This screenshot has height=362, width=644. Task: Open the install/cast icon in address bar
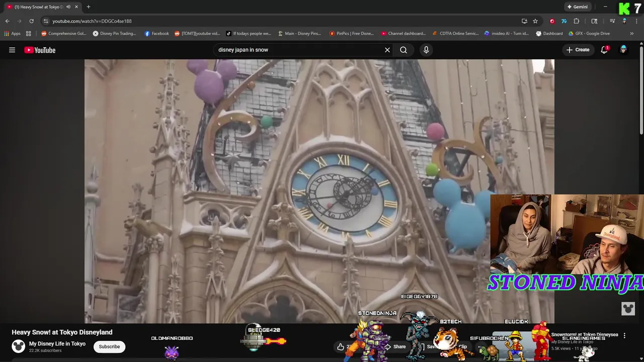pyautogui.click(x=524, y=21)
